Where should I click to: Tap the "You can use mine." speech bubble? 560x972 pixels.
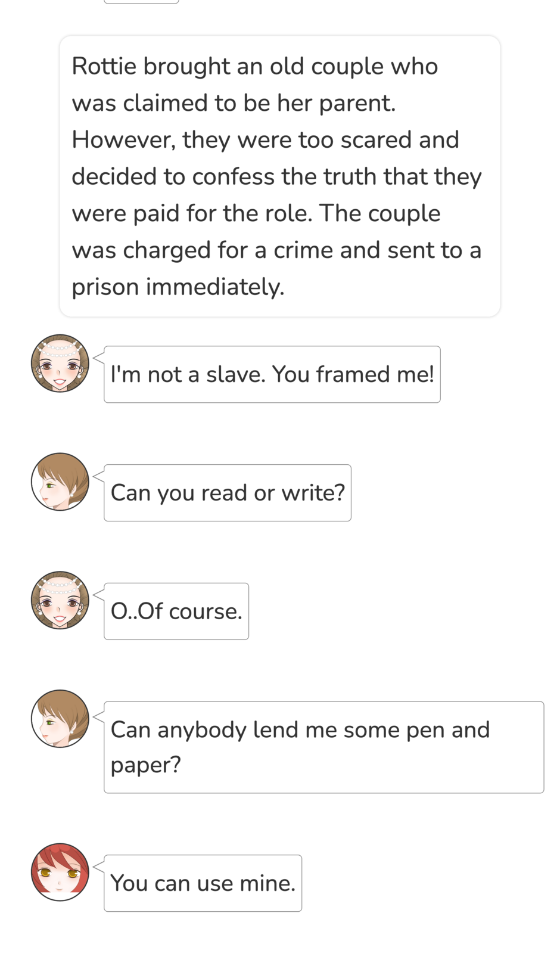203,883
